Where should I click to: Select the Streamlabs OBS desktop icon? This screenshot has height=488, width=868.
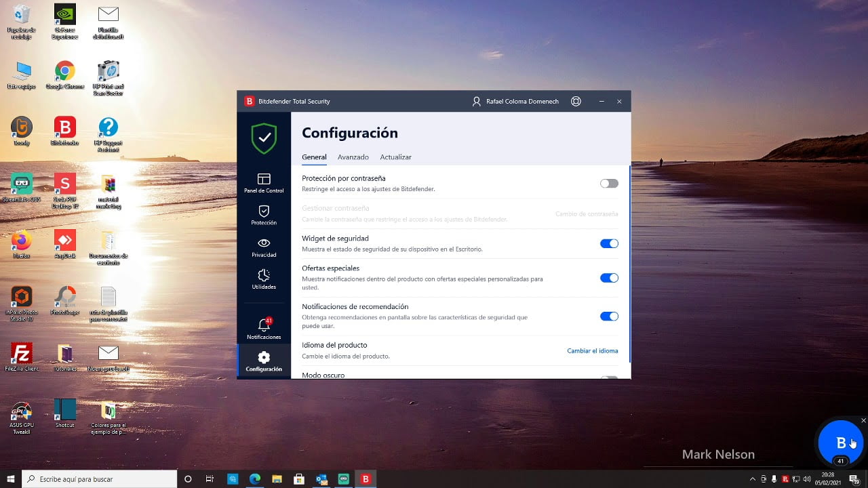21,188
